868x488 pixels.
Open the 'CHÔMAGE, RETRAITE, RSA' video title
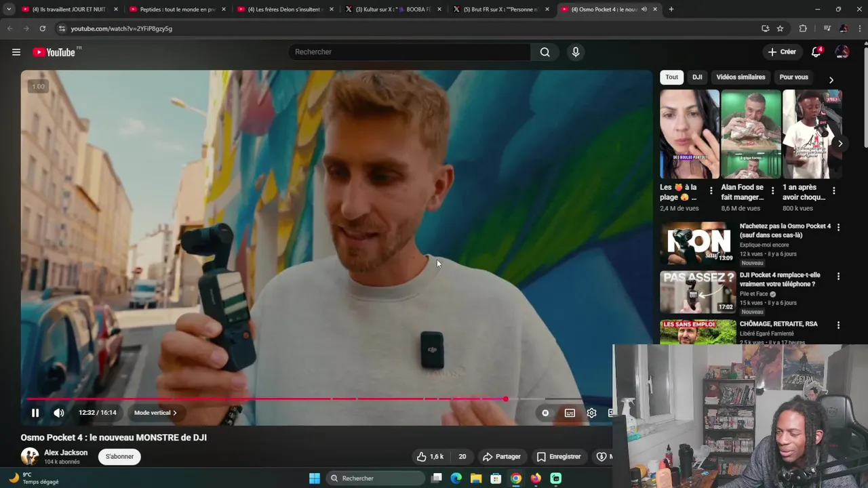pos(778,324)
